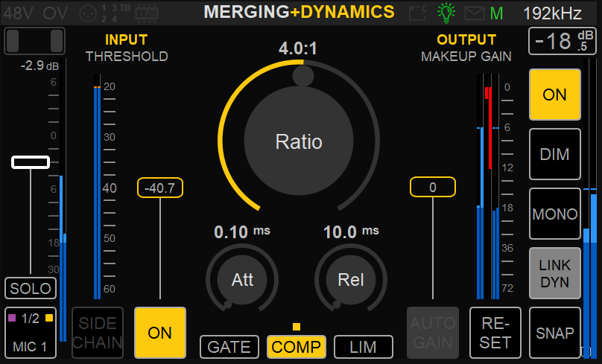Click the 4.0:1 ratio value
Image resolution: width=602 pixels, height=364 pixels.
pos(298,48)
